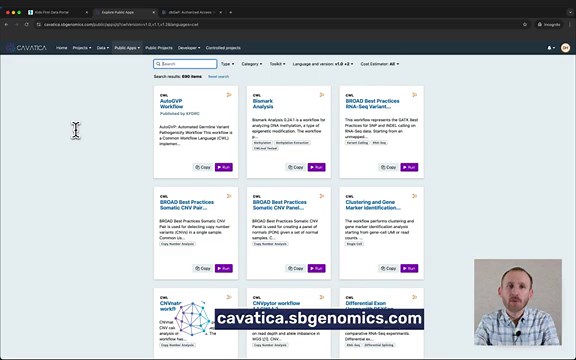
Task: Click the workflow icon on AutoGVP card
Action: click(229, 95)
